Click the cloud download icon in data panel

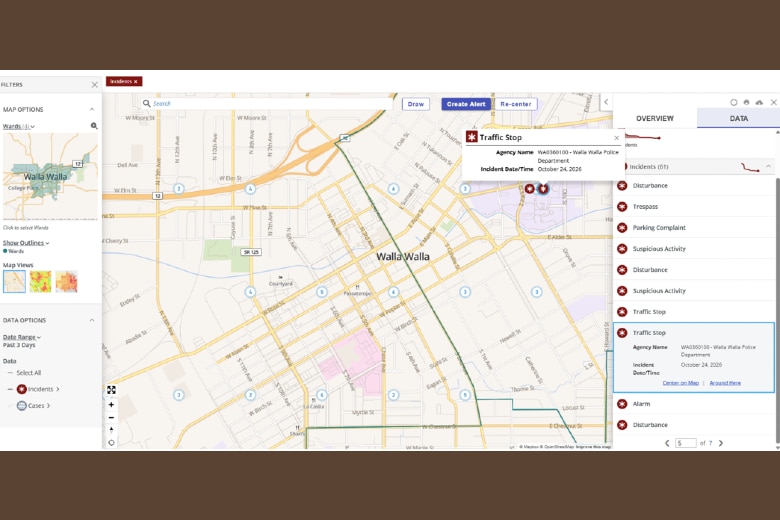[x=759, y=102]
